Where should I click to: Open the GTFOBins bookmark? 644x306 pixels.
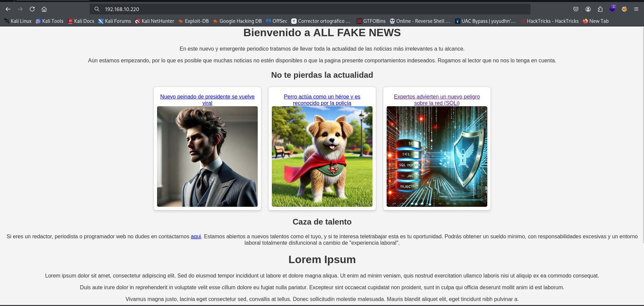[371, 21]
